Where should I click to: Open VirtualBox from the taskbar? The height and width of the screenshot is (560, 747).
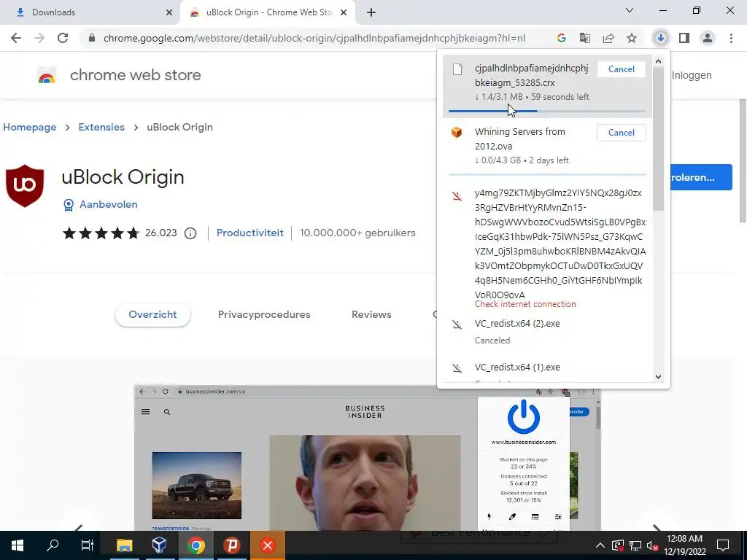[160, 545]
